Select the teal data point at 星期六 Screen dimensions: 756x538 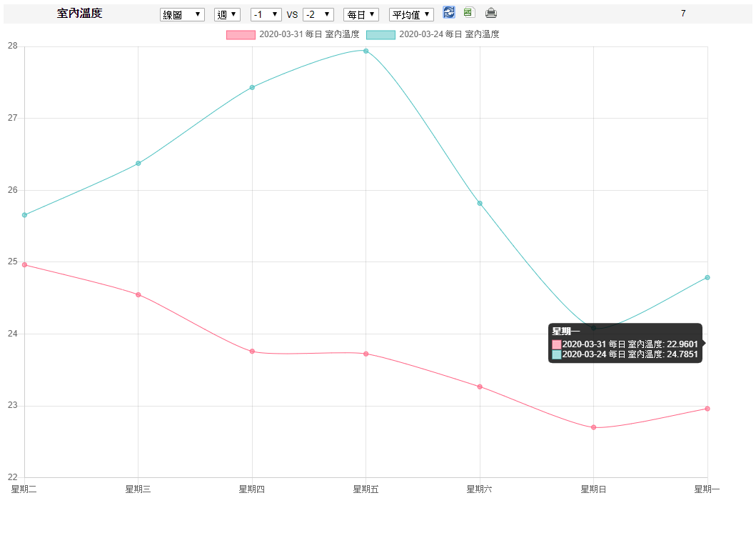pos(480,203)
